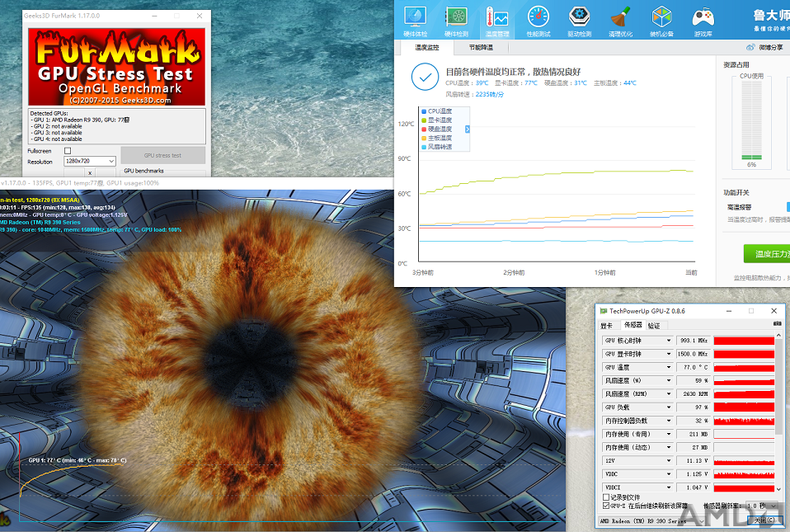Click the Weibo icon beside 微博分享
Viewport: 790px width, 532px height.
(x=750, y=47)
